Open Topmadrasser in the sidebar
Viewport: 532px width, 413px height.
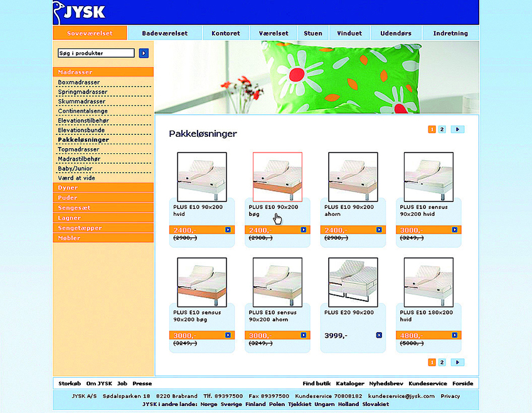pyautogui.click(x=78, y=149)
